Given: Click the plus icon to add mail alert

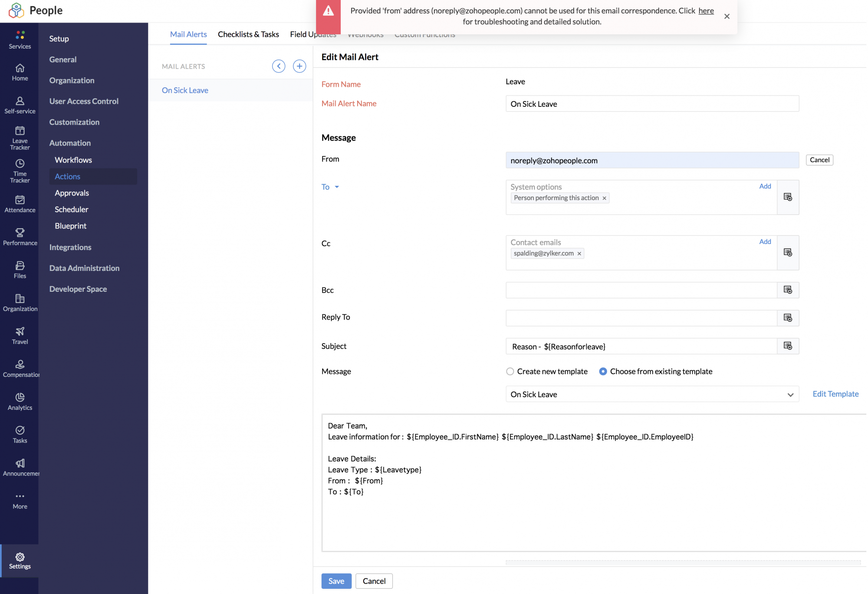Looking at the screenshot, I should pyautogui.click(x=299, y=66).
